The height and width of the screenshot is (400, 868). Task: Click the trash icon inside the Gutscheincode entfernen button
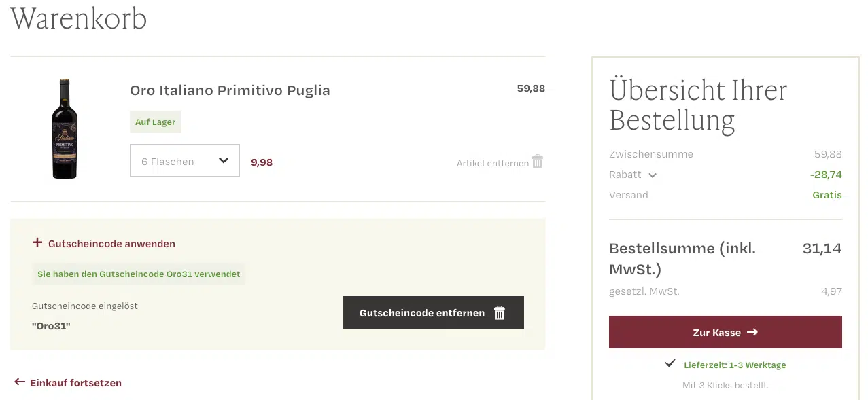(x=500, y=312)
